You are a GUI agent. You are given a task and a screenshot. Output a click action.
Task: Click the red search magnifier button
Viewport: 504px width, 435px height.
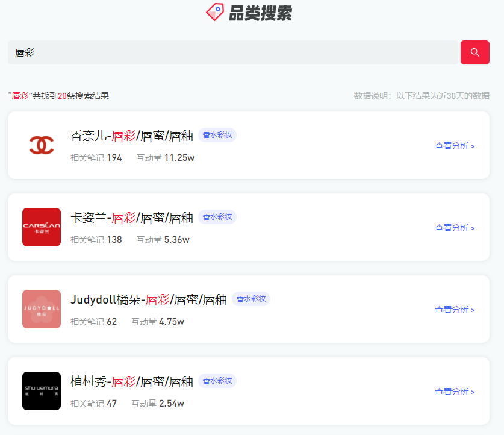pyautogui.click(x=474, y=52)
